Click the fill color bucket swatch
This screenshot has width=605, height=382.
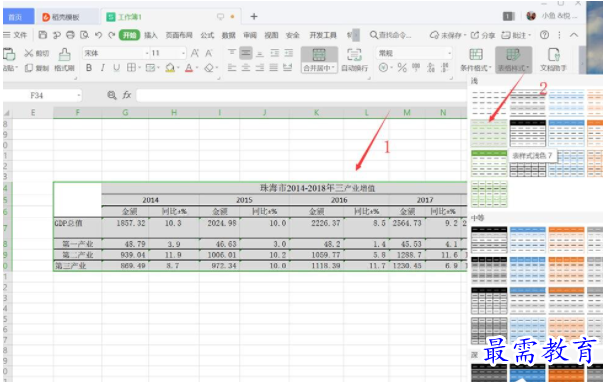170,68
